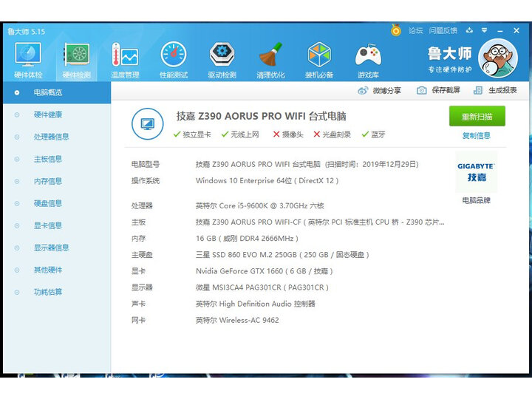
Task: Open 问题反馈 feedback link
Action: [x=443, y=31]
